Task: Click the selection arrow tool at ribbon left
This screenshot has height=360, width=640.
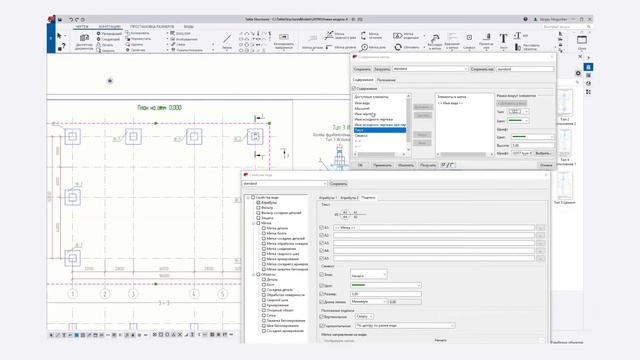Action: point(60,36)
